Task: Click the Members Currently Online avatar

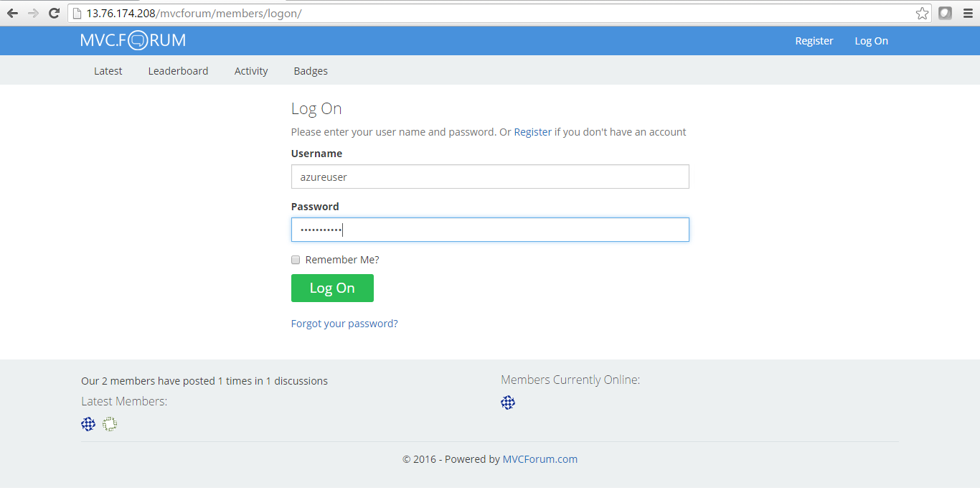Action: tap(508, 403)
